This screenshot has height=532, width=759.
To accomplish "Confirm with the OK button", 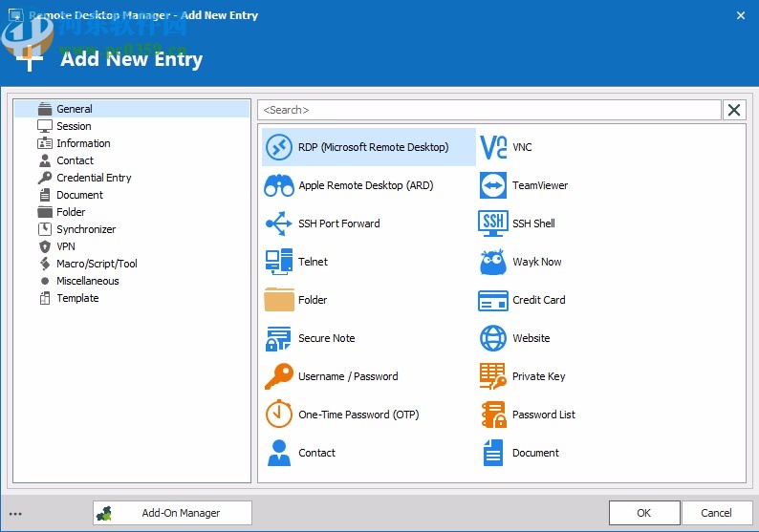I will click(x=644, y=513).
